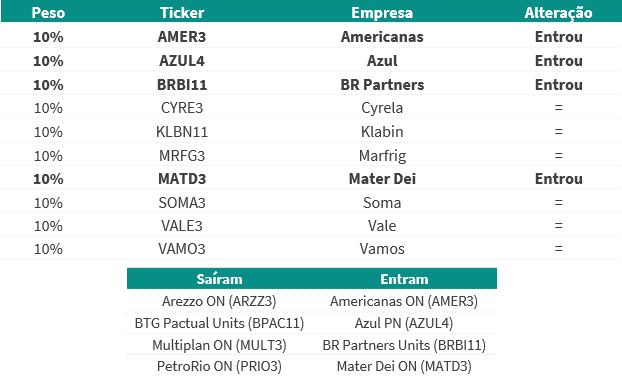Viewport: 622px width, 385px height.
Task: Click the Cyrela company name
Action: pos(382,108)
